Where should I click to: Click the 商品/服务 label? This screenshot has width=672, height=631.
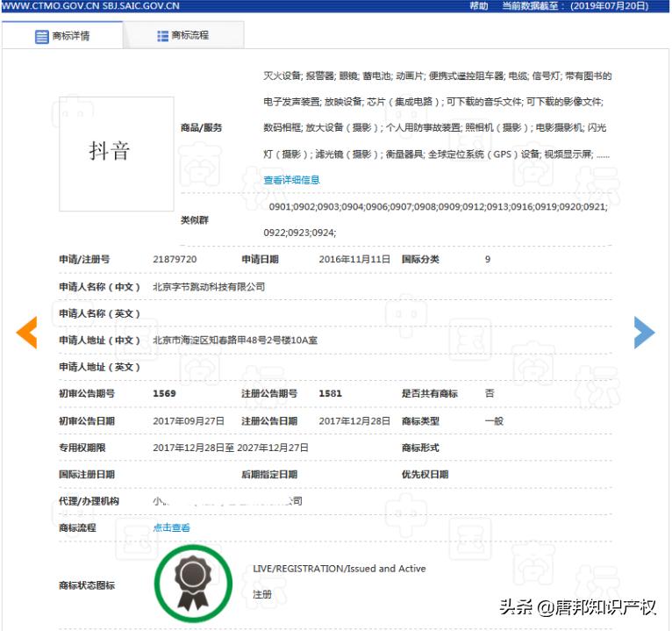tap(201, 128)
